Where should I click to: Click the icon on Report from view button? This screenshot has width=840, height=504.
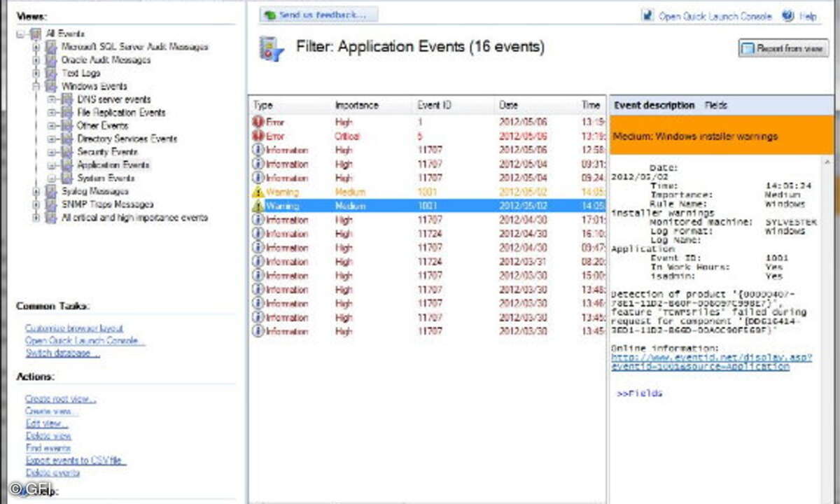pos(748,49)
